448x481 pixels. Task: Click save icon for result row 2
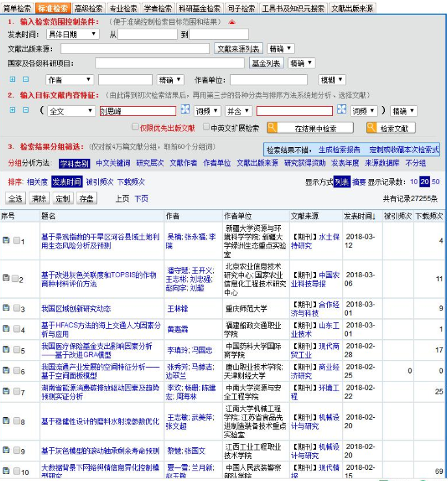6,278
